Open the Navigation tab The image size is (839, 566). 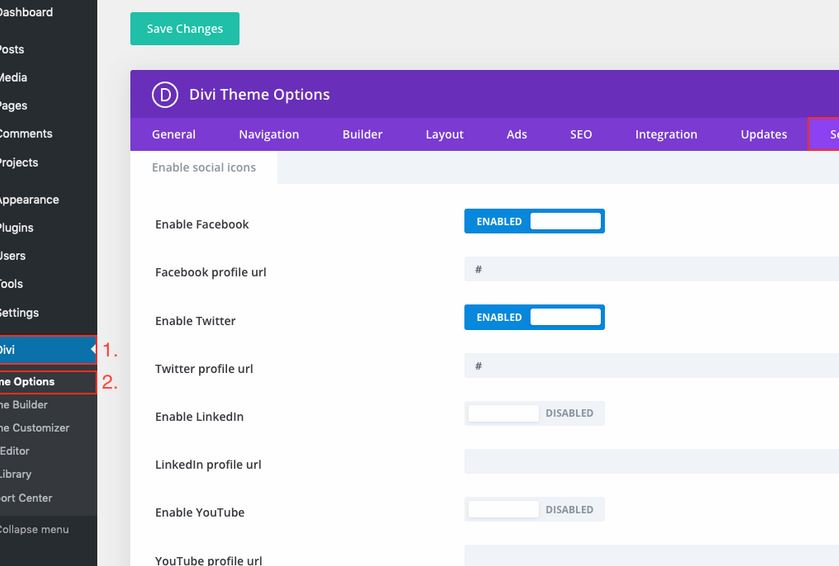pyautogui.click(x=269, y=134)
